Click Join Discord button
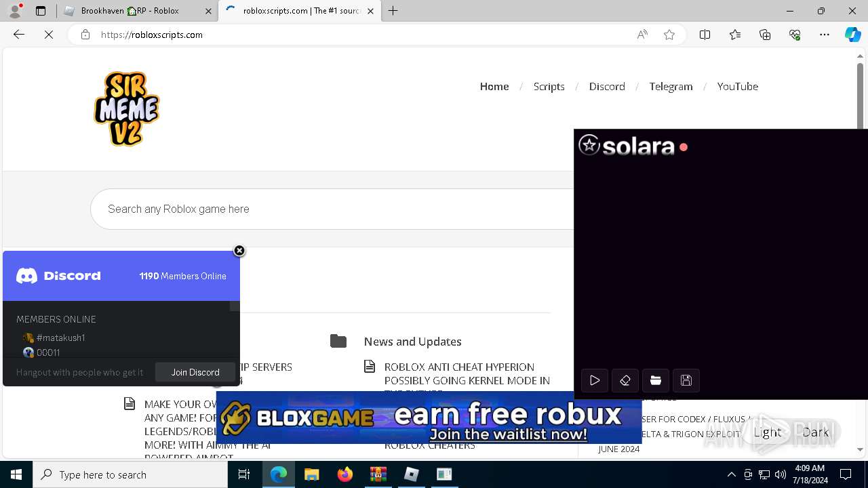 (195, 372)
